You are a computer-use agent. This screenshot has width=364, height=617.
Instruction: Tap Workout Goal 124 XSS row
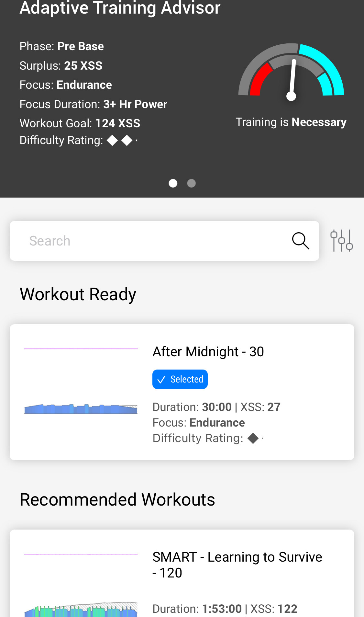click(80, 123)
